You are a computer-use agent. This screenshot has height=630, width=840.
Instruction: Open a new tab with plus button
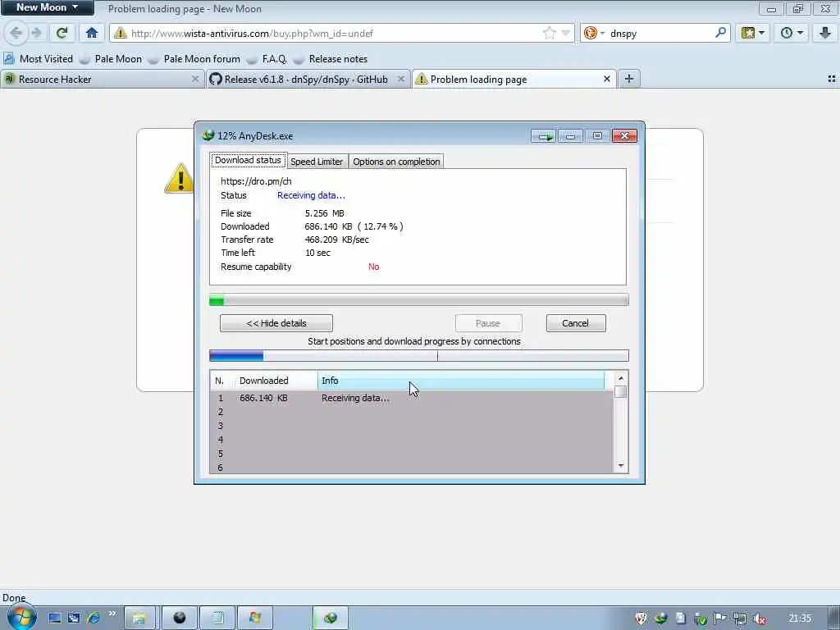629,80
